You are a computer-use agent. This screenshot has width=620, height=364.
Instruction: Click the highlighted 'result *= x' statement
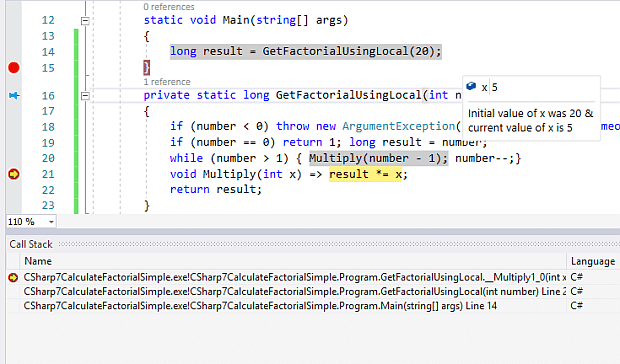(x=365, y=174)
